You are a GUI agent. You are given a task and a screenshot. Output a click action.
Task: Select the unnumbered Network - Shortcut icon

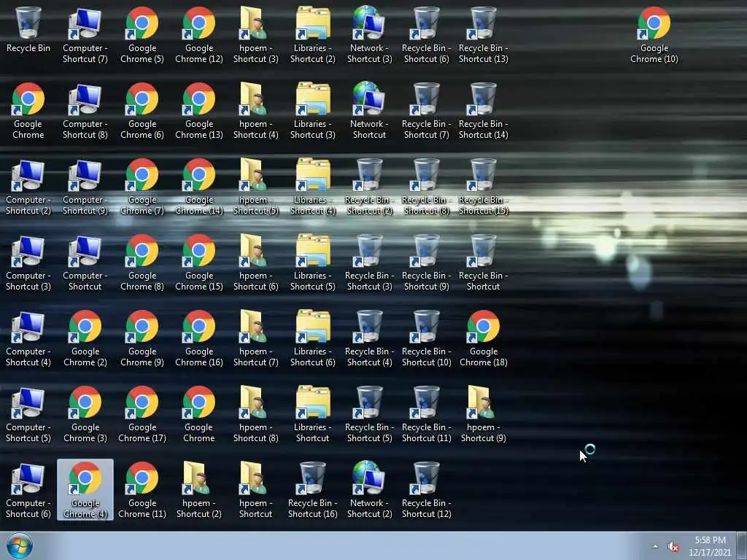369,111
